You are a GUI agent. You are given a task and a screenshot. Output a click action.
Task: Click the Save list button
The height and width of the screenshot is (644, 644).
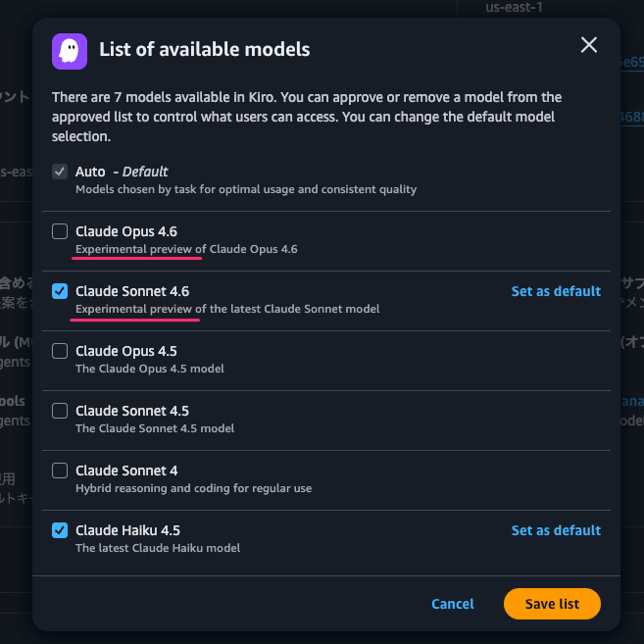[552, 604]
